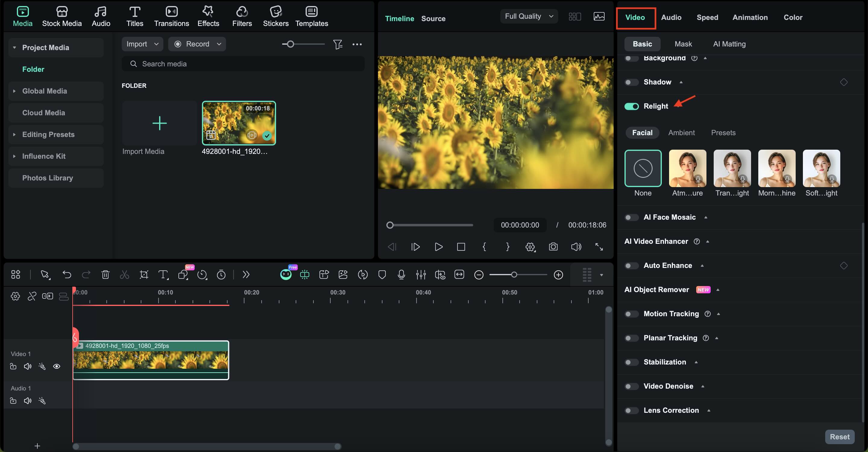Enable the Stabilization toggle
868x452 pixels.
coord(631,362)
